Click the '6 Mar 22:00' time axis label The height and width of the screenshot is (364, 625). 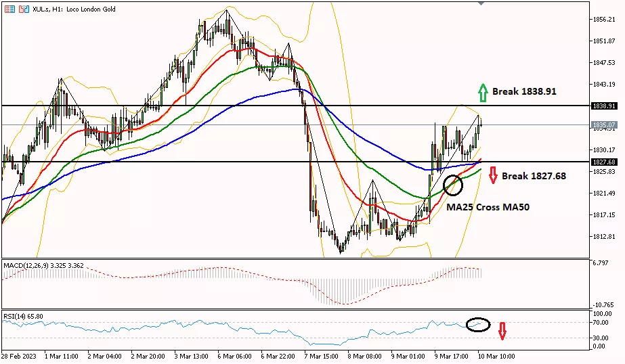(x=278, y=356)
